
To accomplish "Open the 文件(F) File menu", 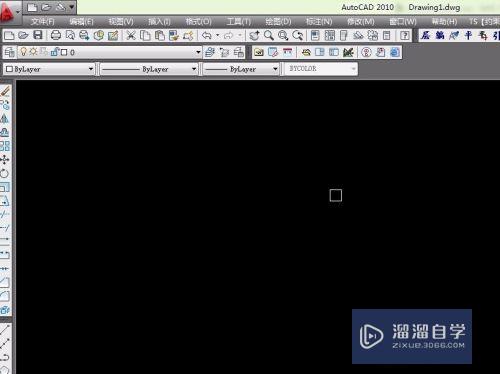I will [42, 22].
